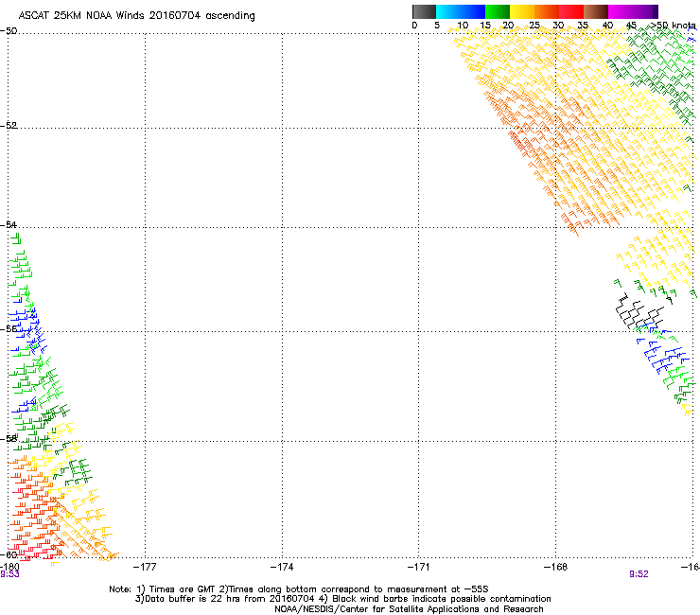The width and height of the screenshot is (700, 615).
Task: Click the colorbar tick label "10"
Action: point(463,26)
